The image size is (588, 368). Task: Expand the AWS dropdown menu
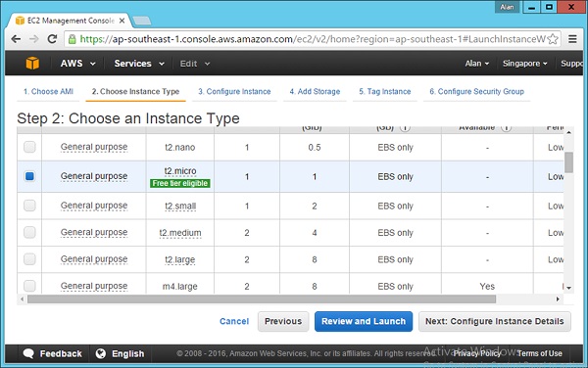pyautogui.click(x=77, y=64)
